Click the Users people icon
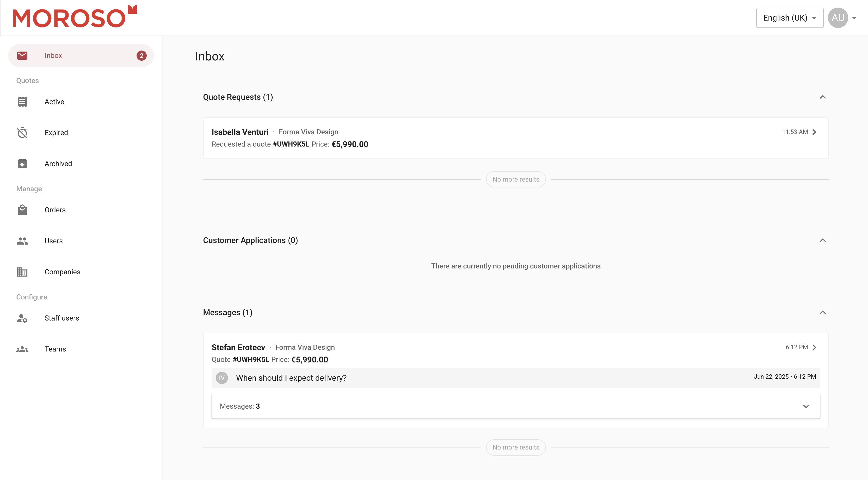 click(x=22, y=241)
